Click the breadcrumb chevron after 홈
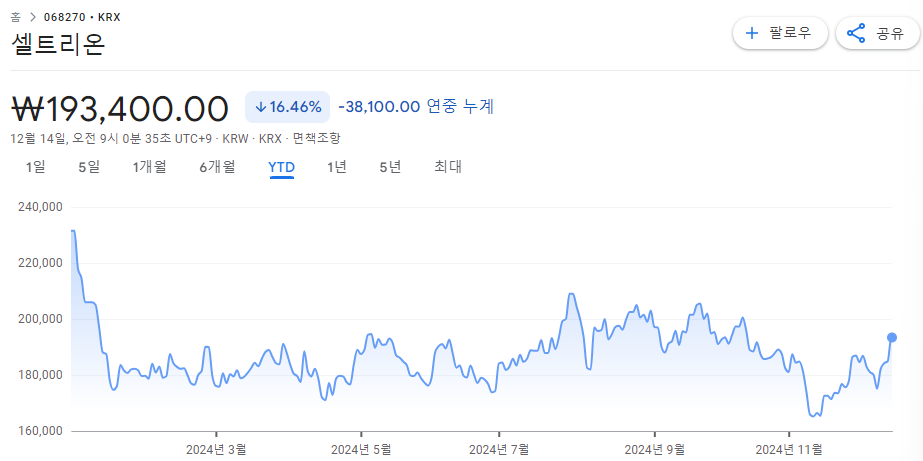Screen dimensions: 923x461 [33, 17]
